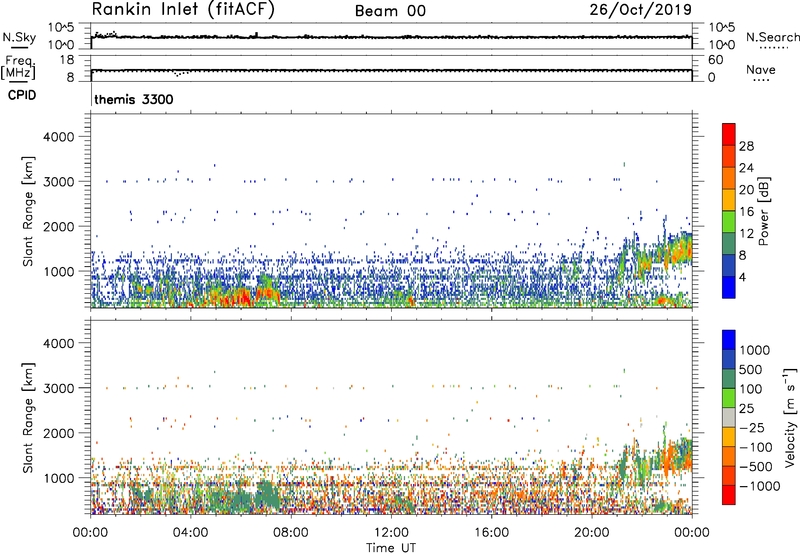The height and width of the screenshot is (554, 800).
Task: Click the velocity scale value "-25"
Action: pos(752,428)
